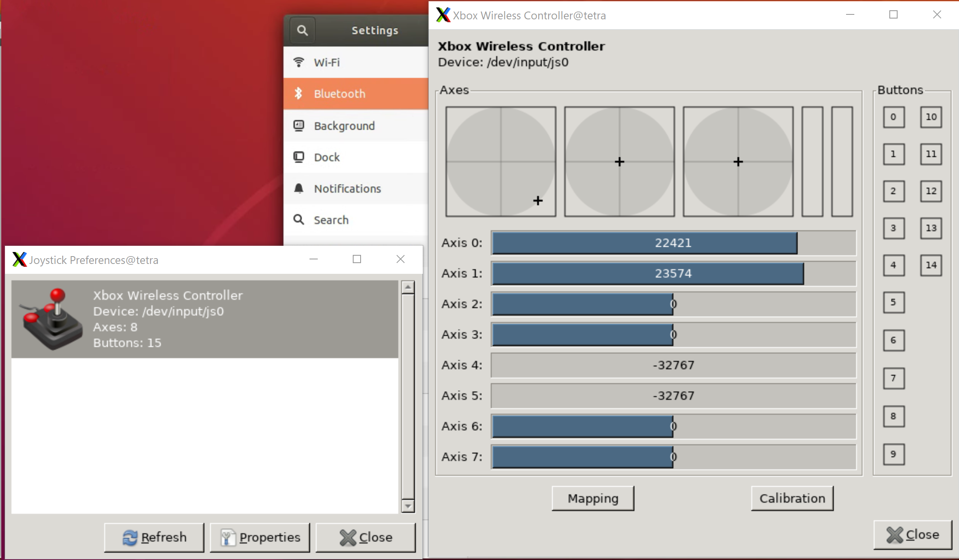Click the Notifications bell icon

pyautogui.click(x=299, y=188)
